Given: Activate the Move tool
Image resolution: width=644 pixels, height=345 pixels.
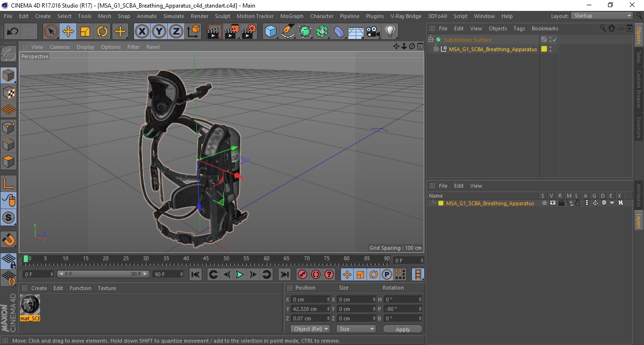Looking at the screenshot, I should click(x=68, y=32).
